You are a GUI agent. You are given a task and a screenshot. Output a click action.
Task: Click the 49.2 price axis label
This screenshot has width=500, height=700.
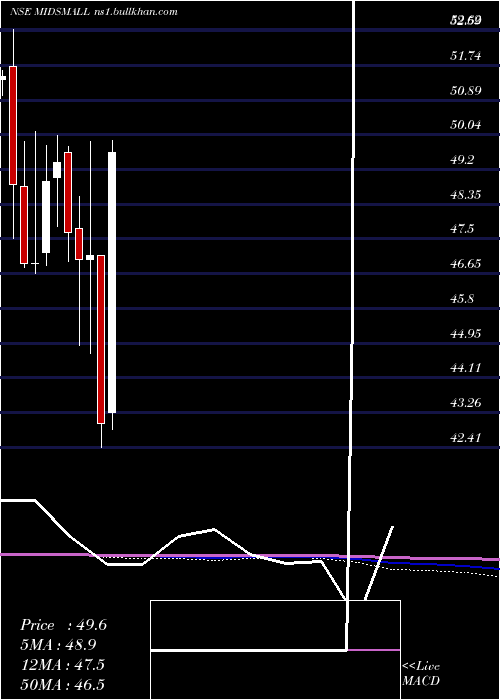tap(462, 160)
